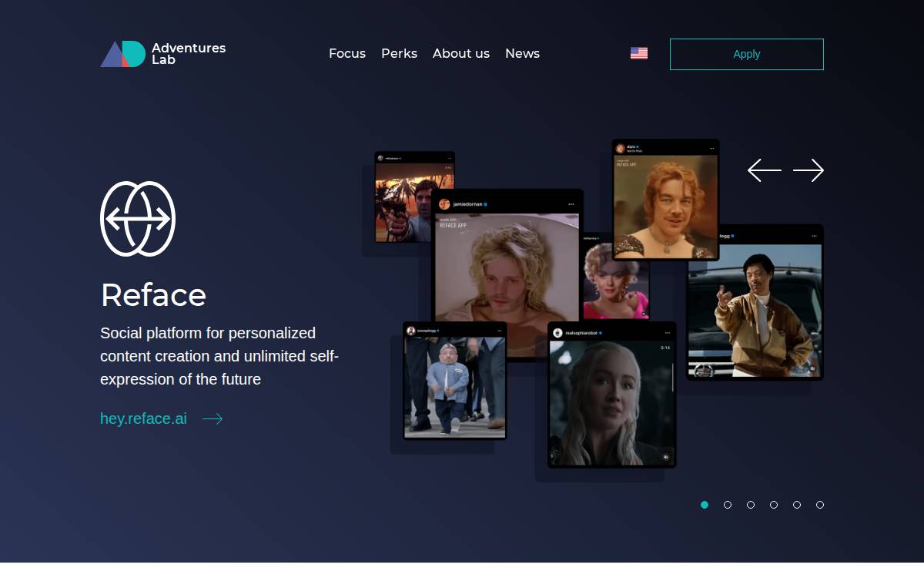Click the Reface heading text
Viewport: 924px width, 578px height.
(x=153, y=295)
